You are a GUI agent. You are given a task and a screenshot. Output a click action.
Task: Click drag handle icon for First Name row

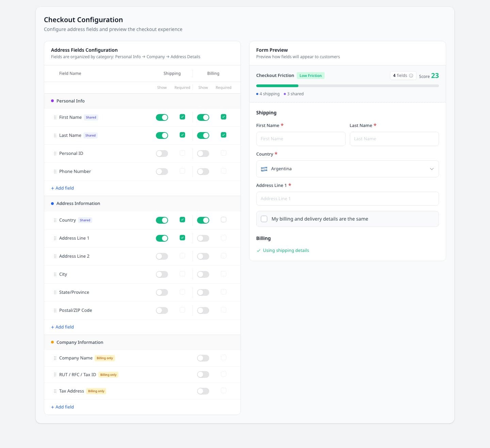tap(55, 117)
